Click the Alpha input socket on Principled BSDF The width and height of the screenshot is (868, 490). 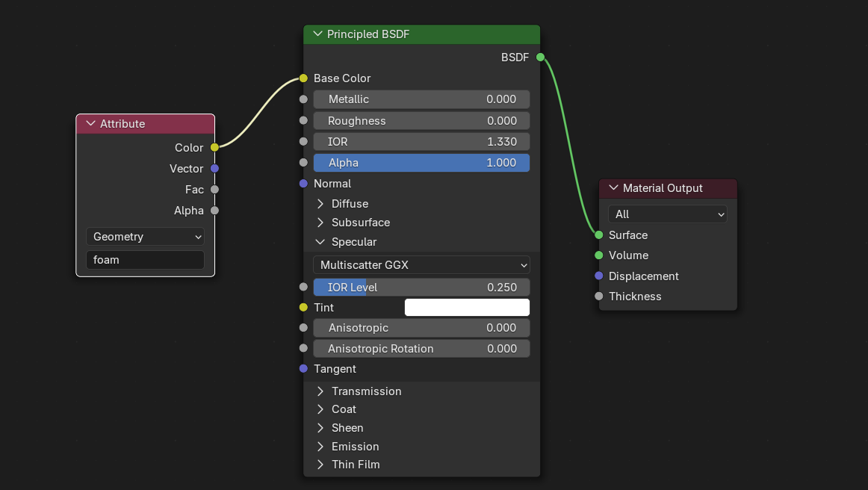point(303,162)
